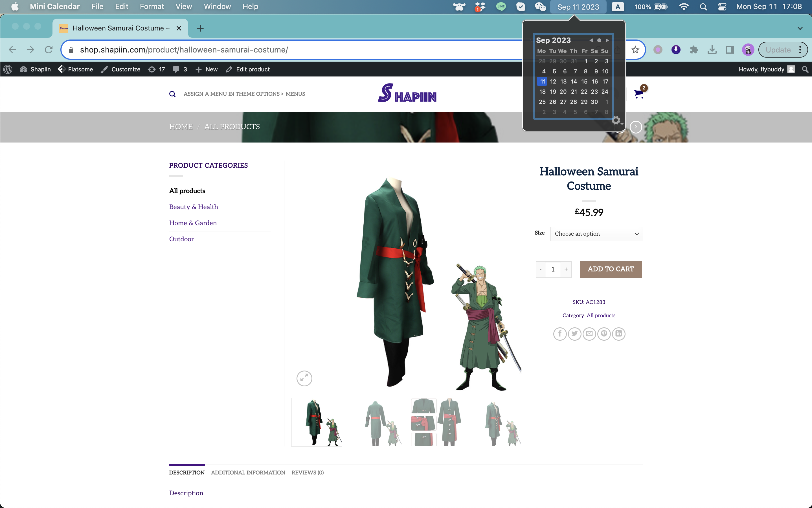Open the admin bar search magnifier

pyautogui.click(x=805, y=69)
